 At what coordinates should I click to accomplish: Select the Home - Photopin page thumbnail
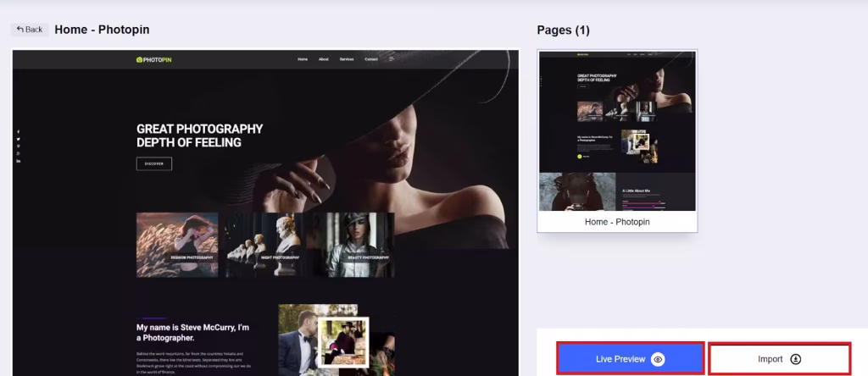click(617, 141)
